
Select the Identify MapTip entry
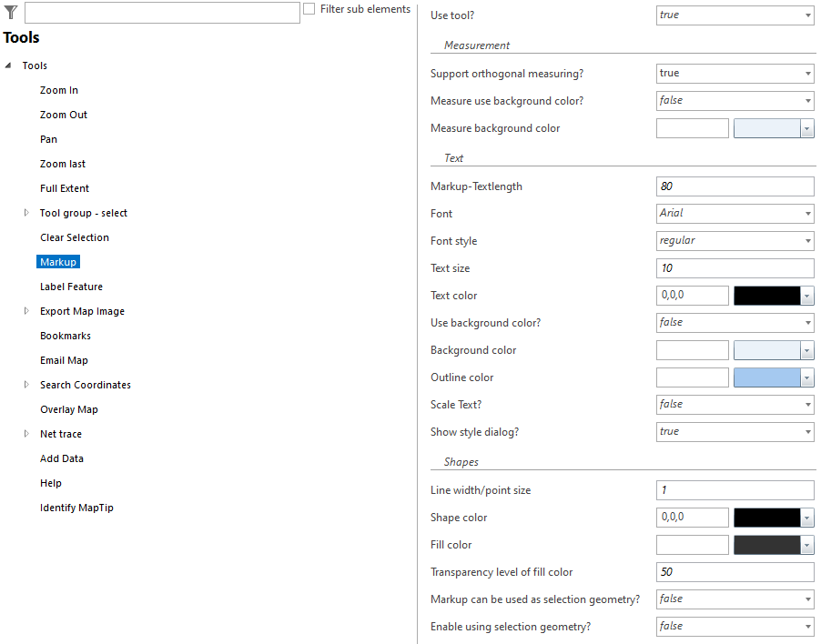click(x=78, y=507)
